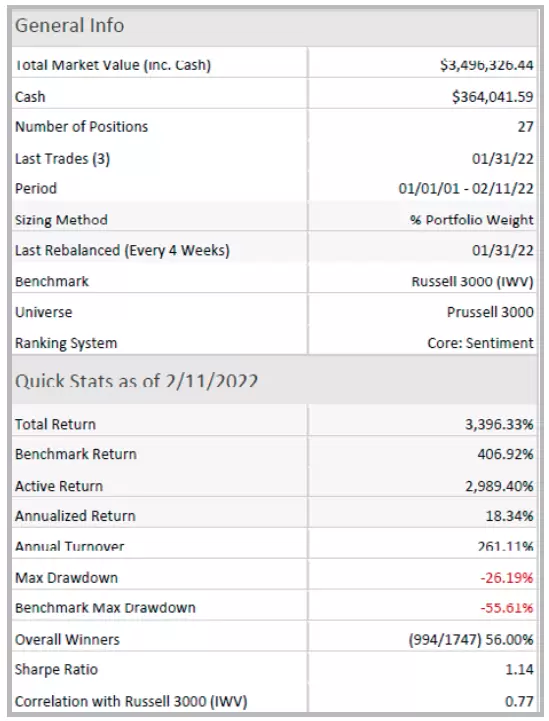
Task: Open the Russell 3000 (IWV) benchmark value
Action: pyautogui.click(x=472, y=281)
